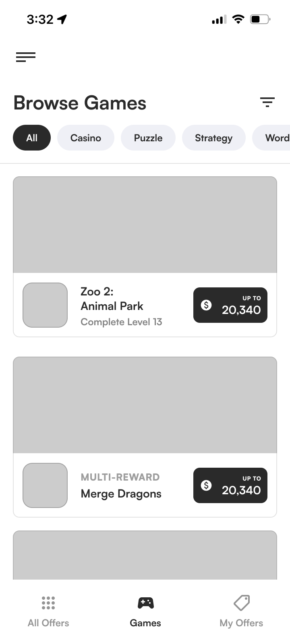Open Zoo 2: Animal Park title
Viewport: 290px width, 644px height.
click(x=112, y=299)
